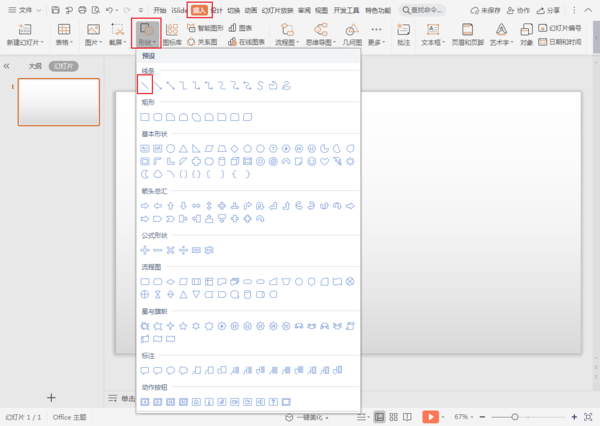Pick the plain rectangle shape
600x426 pixels.
tap(145, 118)
